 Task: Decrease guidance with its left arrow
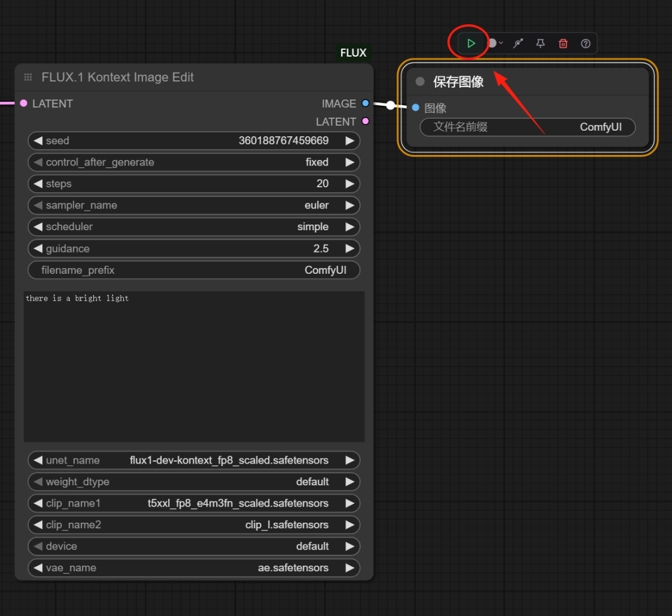(38, 248)
